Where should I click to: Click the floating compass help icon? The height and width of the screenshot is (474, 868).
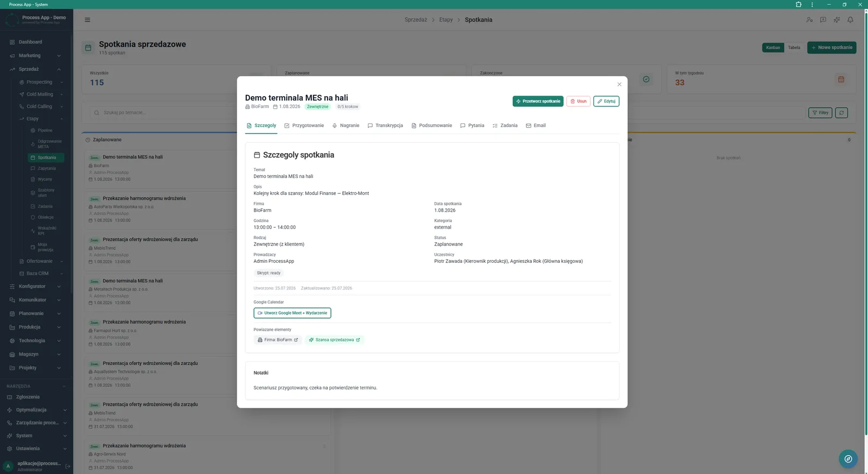[848, 459]
